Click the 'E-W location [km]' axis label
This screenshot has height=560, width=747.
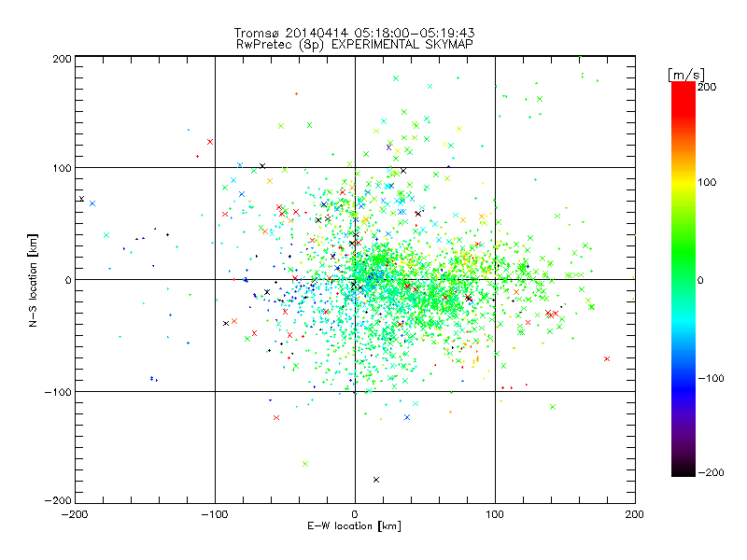click(354, 525)
